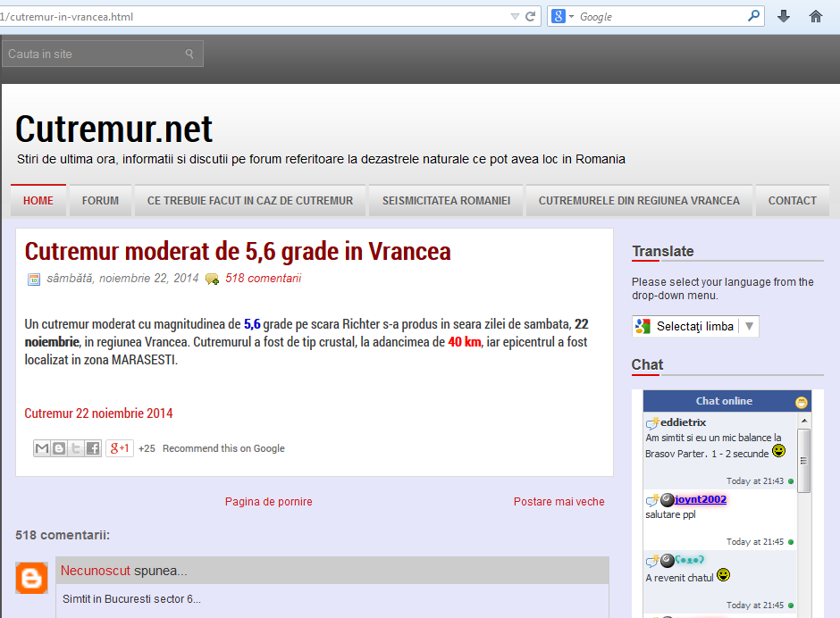This screenshot has width=840, height=618.
Task: Open 'Cutremurele din regiunea Vrancea' tab
Action: click(x=639, y=201)
